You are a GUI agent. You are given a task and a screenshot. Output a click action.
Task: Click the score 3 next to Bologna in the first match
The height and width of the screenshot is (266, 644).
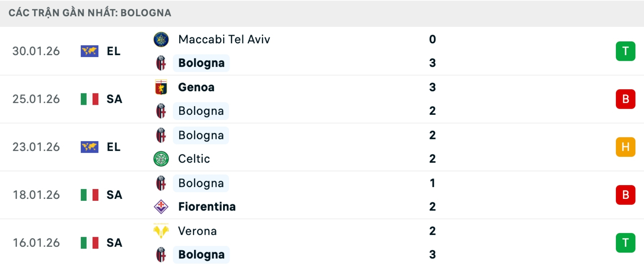pos(433,63)
